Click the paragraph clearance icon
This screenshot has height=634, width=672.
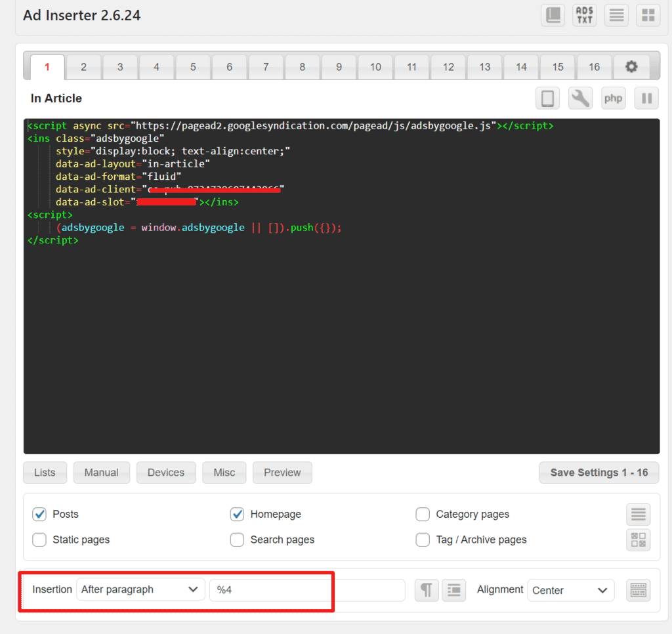(x=454, y=590)
